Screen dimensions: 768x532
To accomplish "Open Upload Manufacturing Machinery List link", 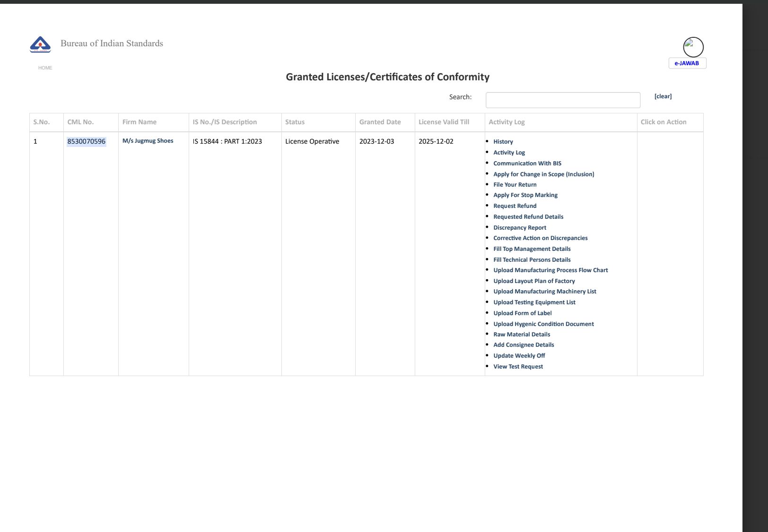I will click(x=545, y=292).
